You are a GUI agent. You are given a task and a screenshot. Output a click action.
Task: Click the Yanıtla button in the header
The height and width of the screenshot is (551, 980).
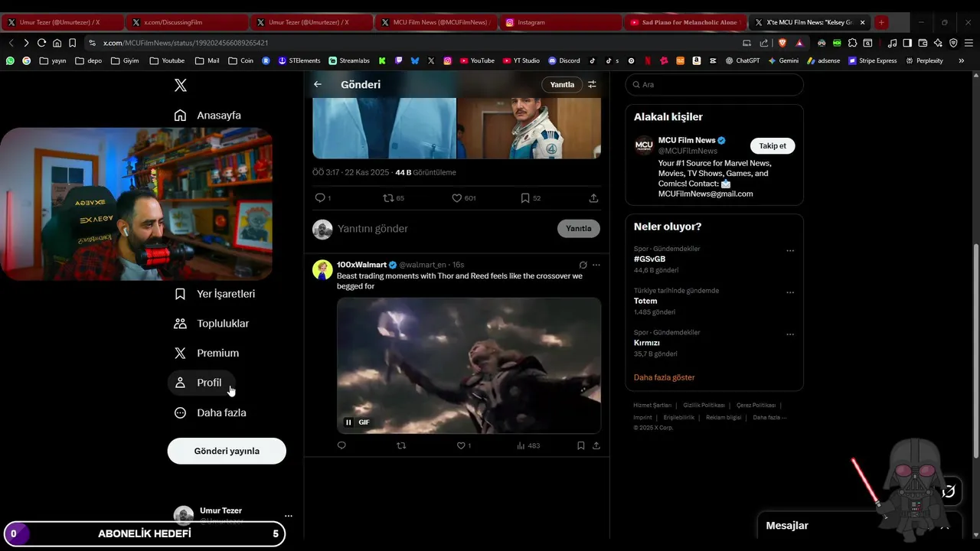pos(562,84)
